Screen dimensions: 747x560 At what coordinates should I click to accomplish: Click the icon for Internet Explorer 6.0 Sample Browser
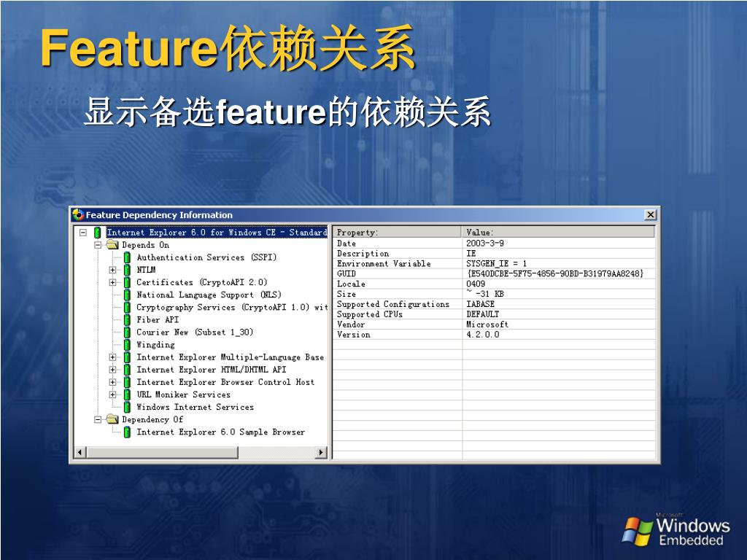point(127,432)
